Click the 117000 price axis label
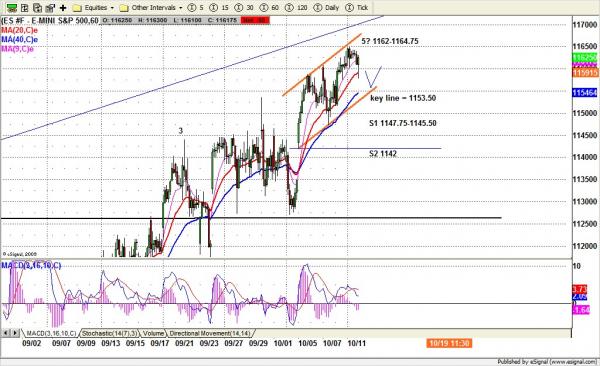The image size is (600, 366). click(584, 25)
